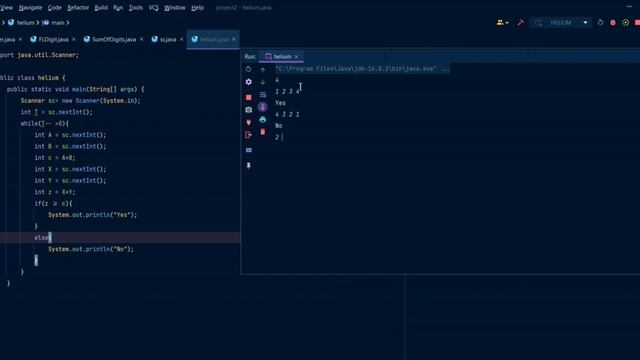Click main method in breadcrumb bar
This screenshot has width=640, height=360.
click(x=53, y=23)
